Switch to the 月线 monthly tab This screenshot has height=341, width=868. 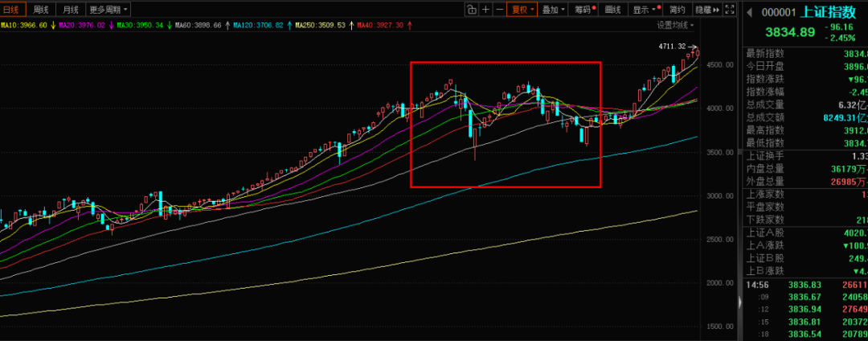point(71,10)
